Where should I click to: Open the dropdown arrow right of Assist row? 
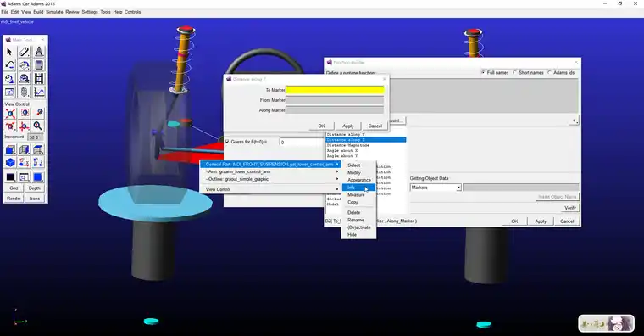pos(575,121)
